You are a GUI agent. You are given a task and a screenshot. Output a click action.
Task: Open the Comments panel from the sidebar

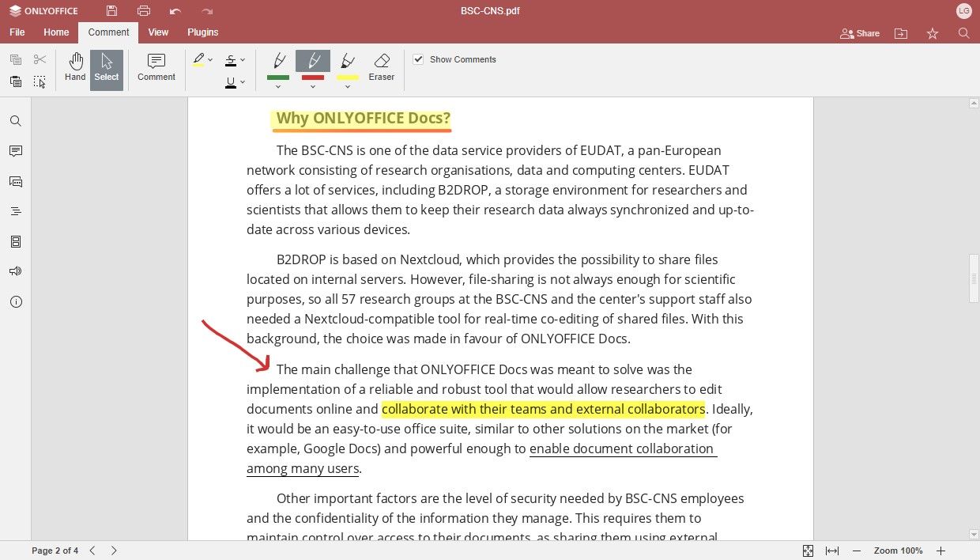point(16,151)
